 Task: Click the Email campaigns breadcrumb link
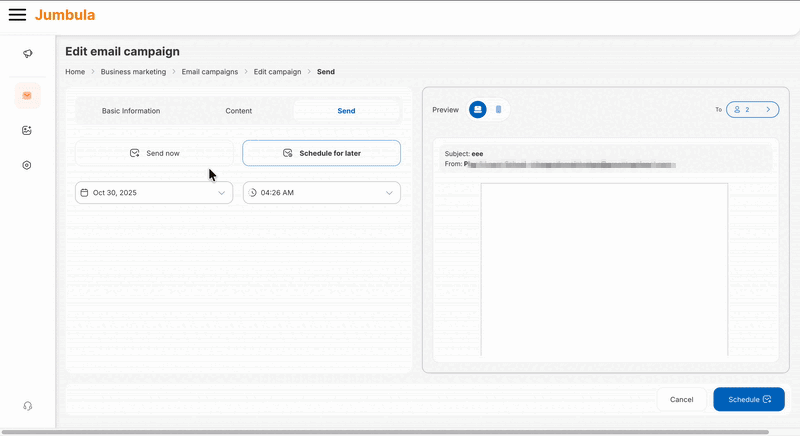tap(210, 72)
